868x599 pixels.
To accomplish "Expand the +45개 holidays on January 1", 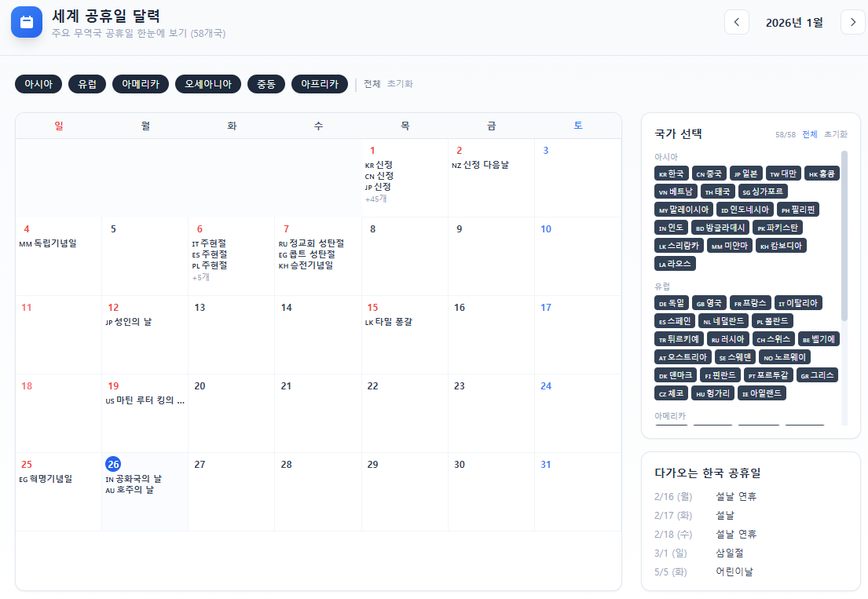I will (375, 199).
